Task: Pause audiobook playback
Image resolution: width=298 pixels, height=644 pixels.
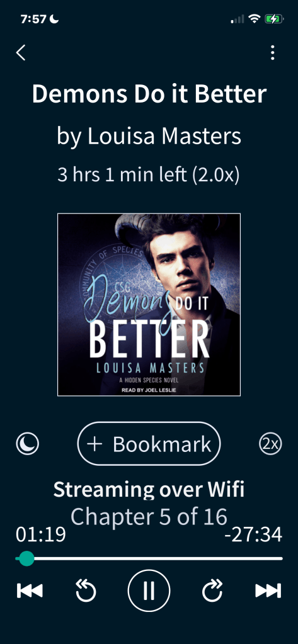Action: tap(149, 590)
